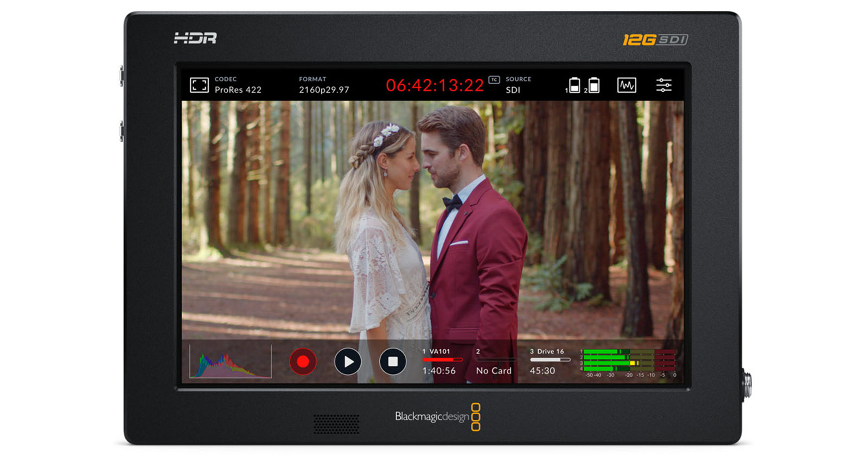This screenshot has width=868, height=456.
Task: Check the battery 2 indicator
Action: pos(593,85)
